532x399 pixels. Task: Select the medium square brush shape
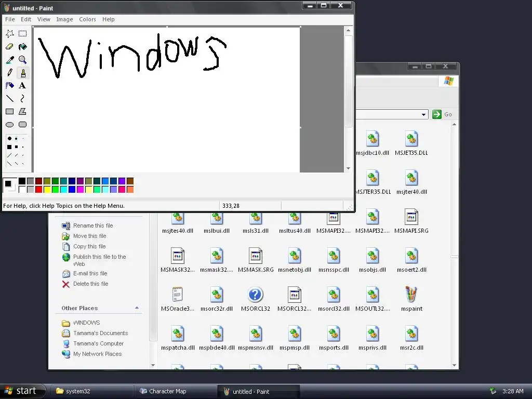(16, 147)
